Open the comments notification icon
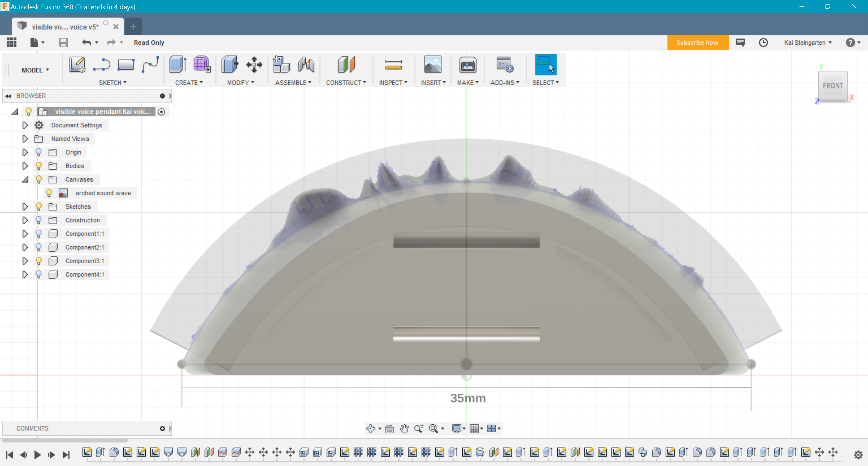The width and height of the screenshot is (868, 466). 740,43
